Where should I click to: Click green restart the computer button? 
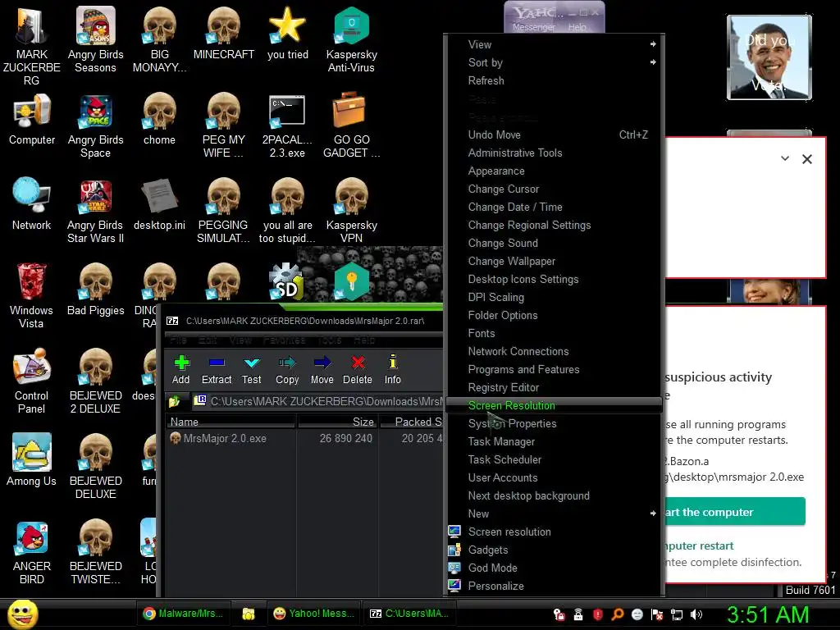[735, 512]
